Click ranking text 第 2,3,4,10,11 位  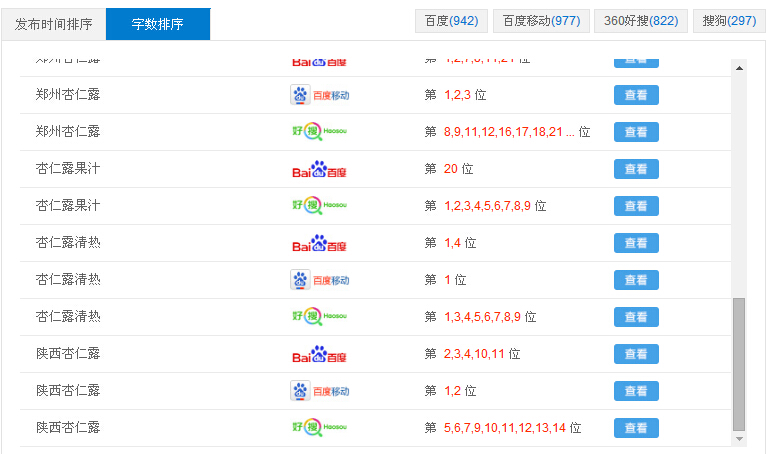coord(473,354)
